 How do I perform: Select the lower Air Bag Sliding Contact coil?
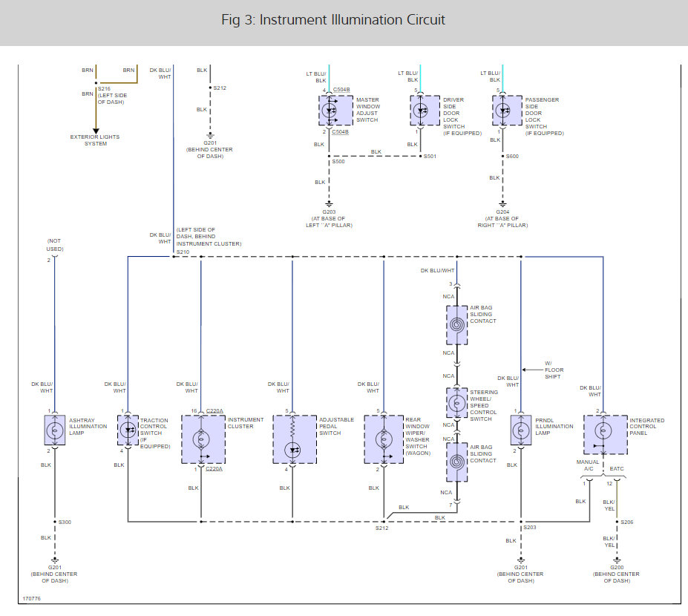(x=456, y=462)
